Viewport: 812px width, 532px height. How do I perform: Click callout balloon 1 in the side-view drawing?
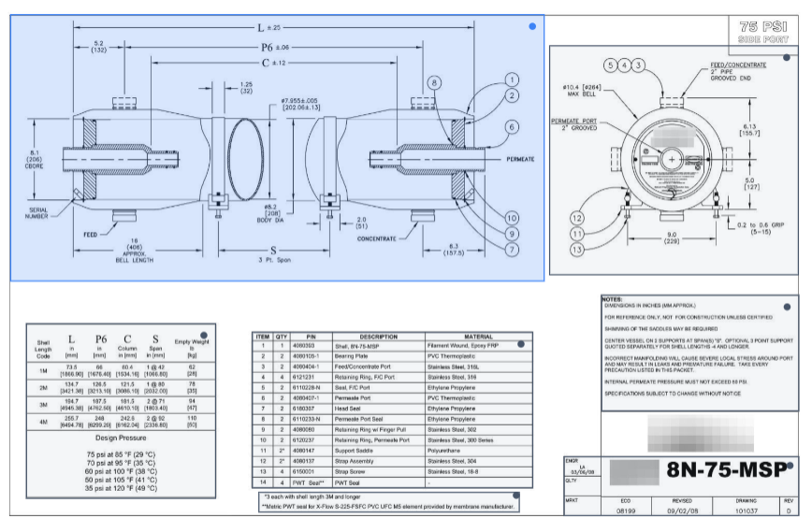(x=512, y=79)
